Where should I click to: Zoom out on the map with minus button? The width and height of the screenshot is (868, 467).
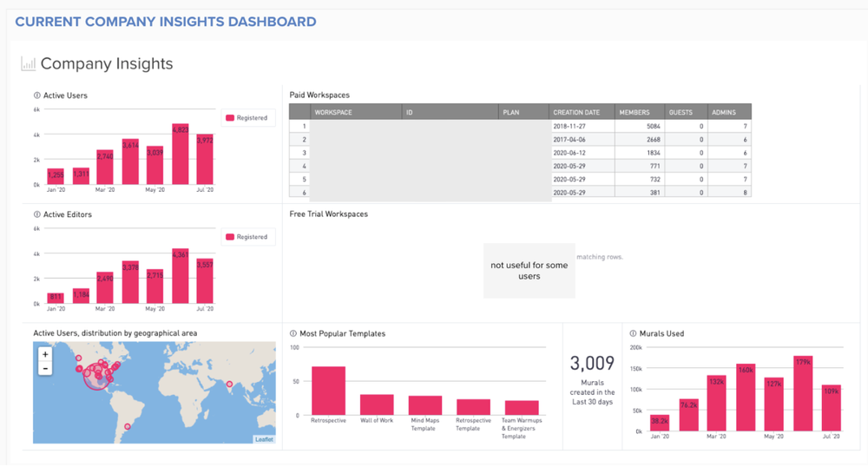tap(45, 368)
